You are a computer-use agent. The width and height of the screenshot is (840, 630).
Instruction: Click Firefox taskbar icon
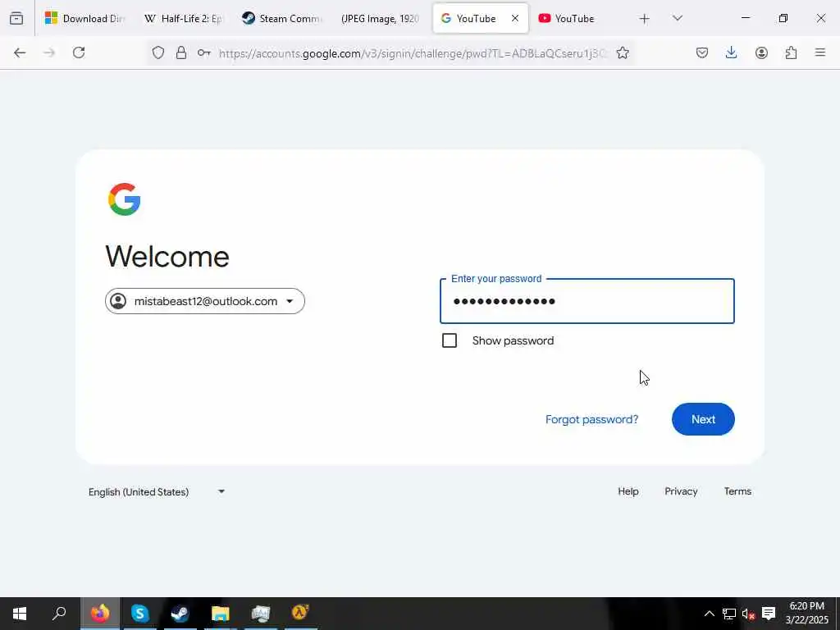click(x=100, y=614)
